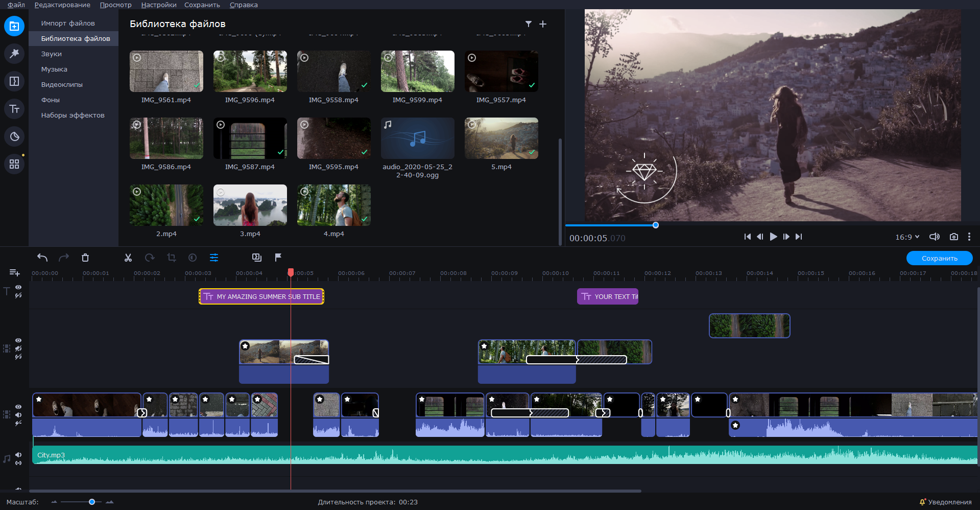Viewport: 980px width, 510px height.
Task: Open Уведомления notifications
Action: (x=946, y=502)
